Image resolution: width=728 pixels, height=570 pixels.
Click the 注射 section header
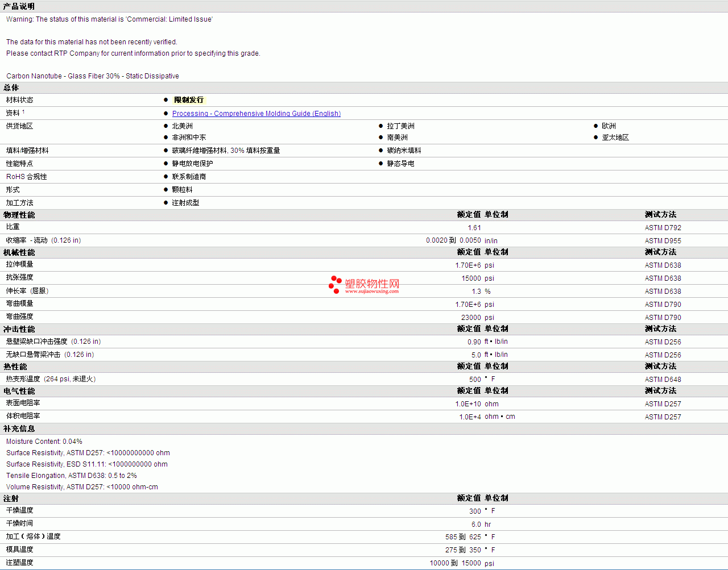(11, 498)
